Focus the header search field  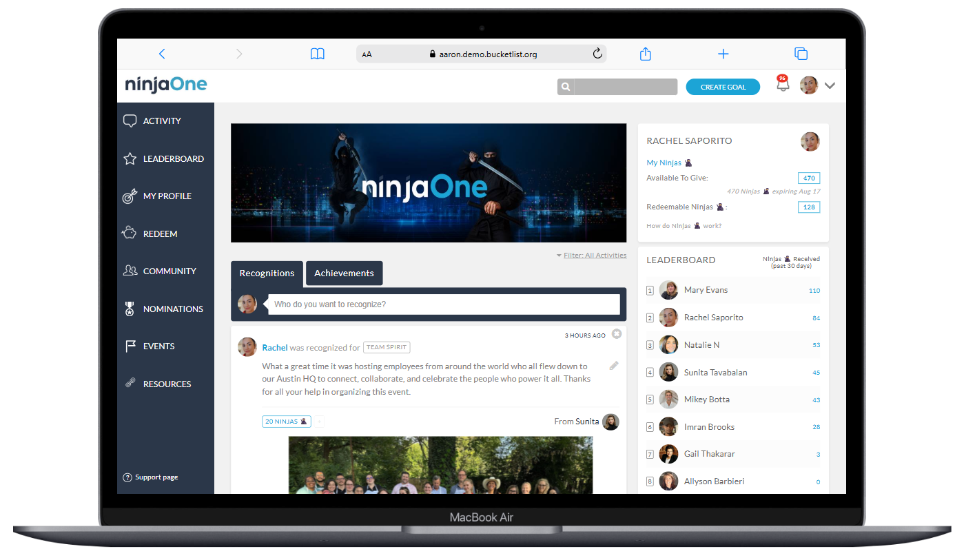click(x=626, y=87)
